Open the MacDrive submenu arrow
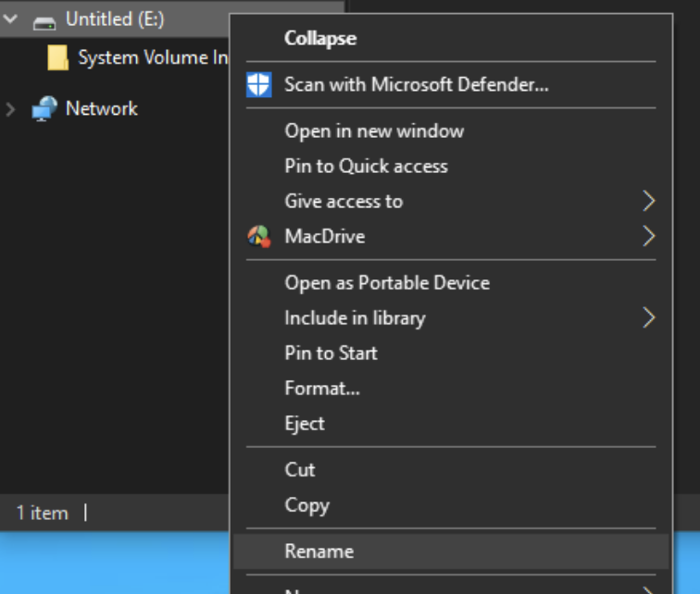Viewport: 700px width, 594px height. (649, 236)
